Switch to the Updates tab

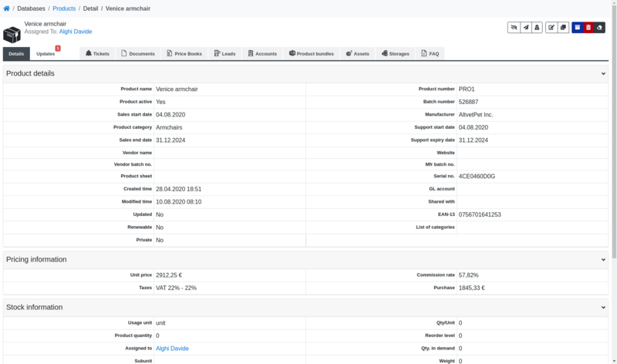46,54
